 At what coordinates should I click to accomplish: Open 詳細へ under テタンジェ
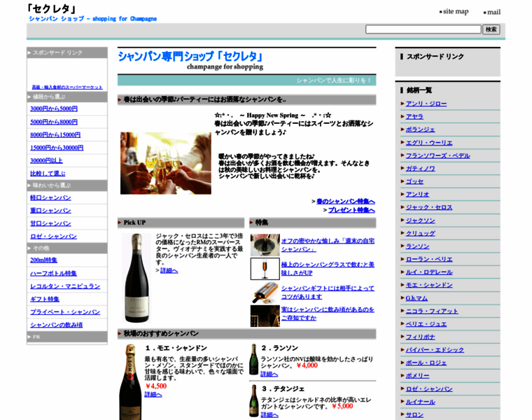[269, 414]
